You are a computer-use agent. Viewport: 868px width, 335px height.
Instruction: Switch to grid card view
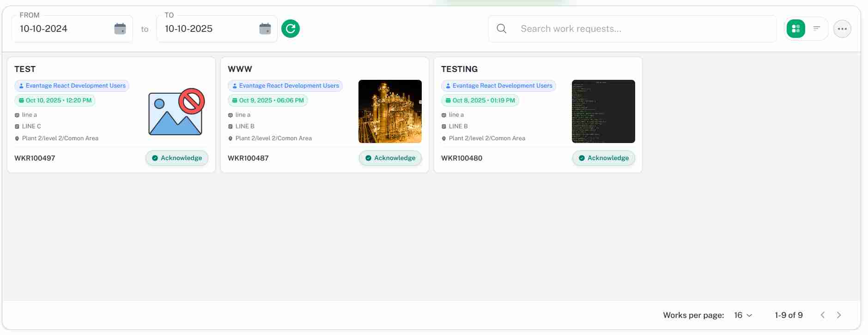(x=796, y=29)
